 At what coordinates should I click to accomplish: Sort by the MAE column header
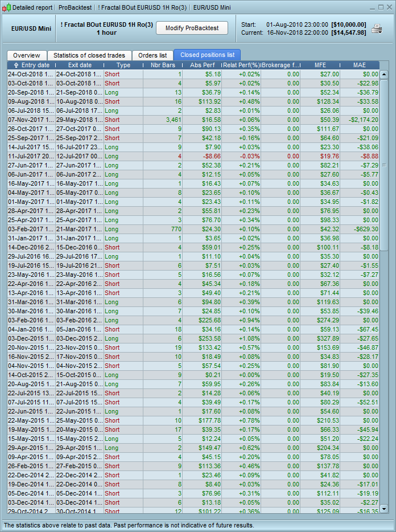360,65
